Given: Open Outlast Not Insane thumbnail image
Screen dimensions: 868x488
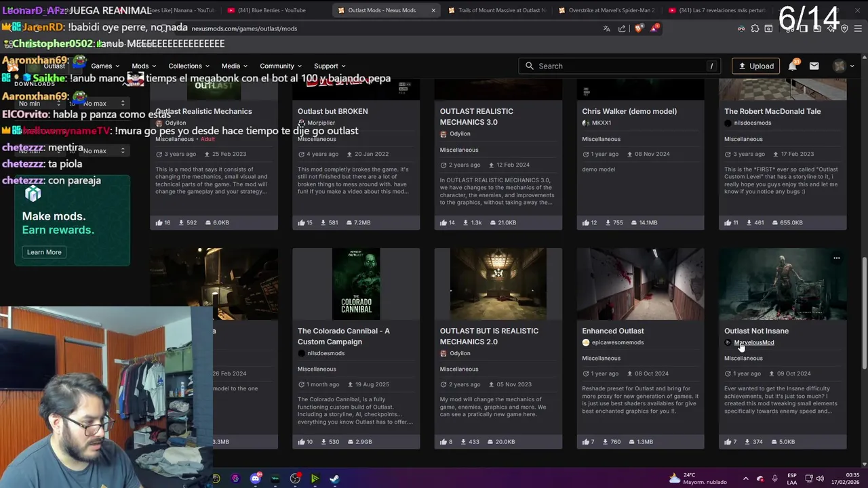Looking at the screenshot, I should tap(783, 284).
